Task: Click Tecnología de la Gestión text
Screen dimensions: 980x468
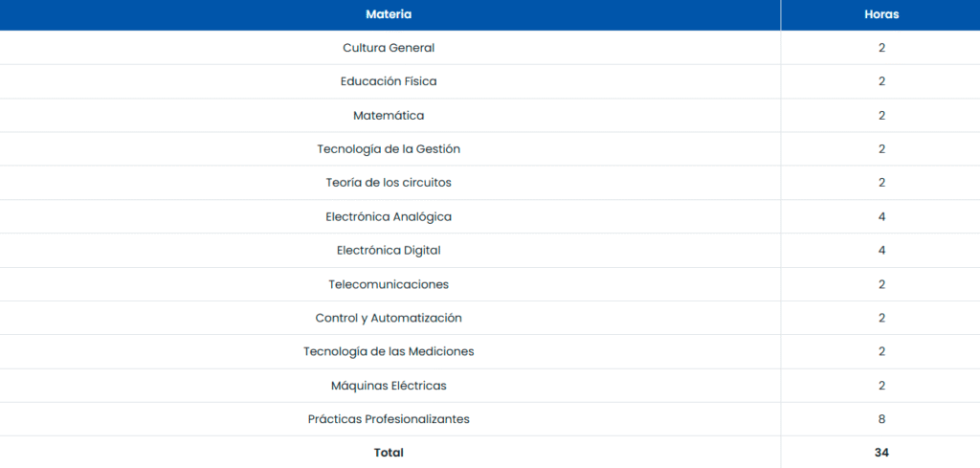Action: [x=389, y=149]
